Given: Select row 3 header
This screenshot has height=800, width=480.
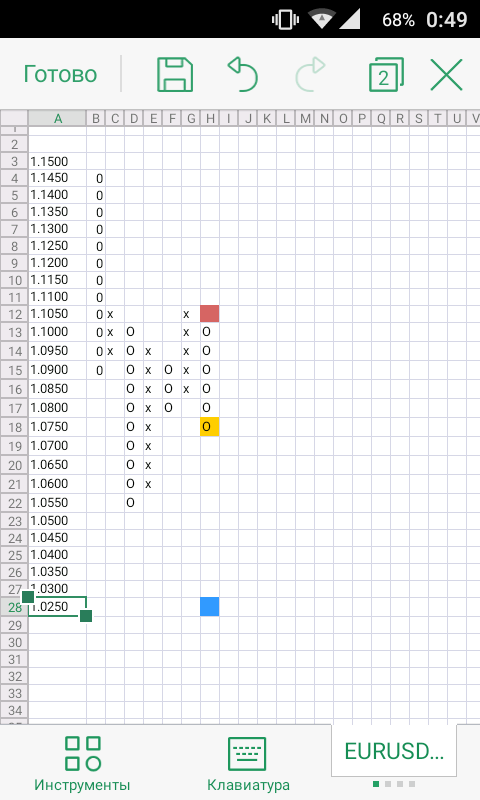Looking at the screenshot, I should [14, 161].
